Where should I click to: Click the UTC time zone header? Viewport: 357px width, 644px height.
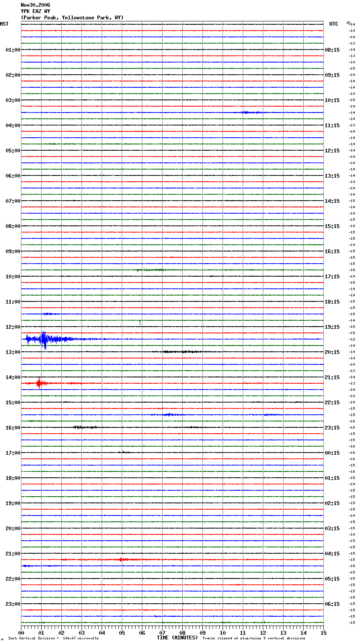pos(334,24)
